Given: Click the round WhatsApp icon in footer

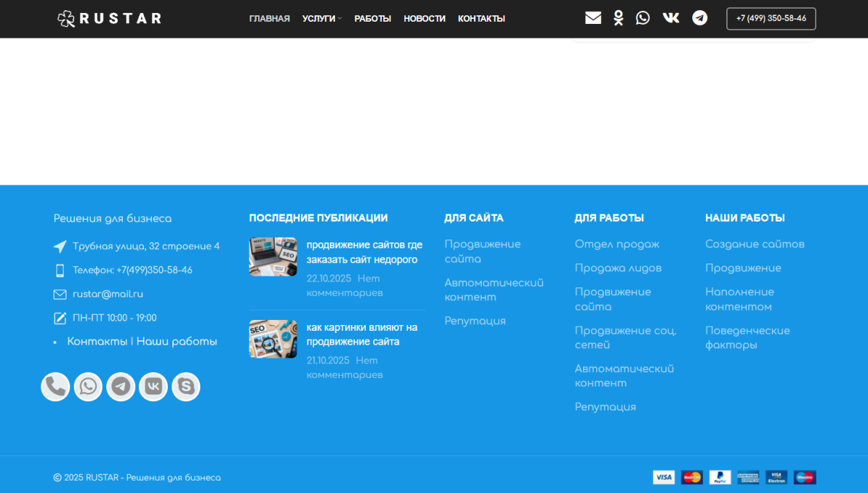Looking at the screenshot, I should pos(88,387).
